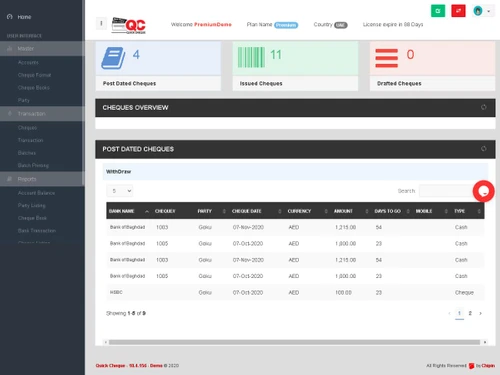This screenshot has width=500, height=375.
Task: Open the Issued Cheques card label
Action: (x=261, y=83)
